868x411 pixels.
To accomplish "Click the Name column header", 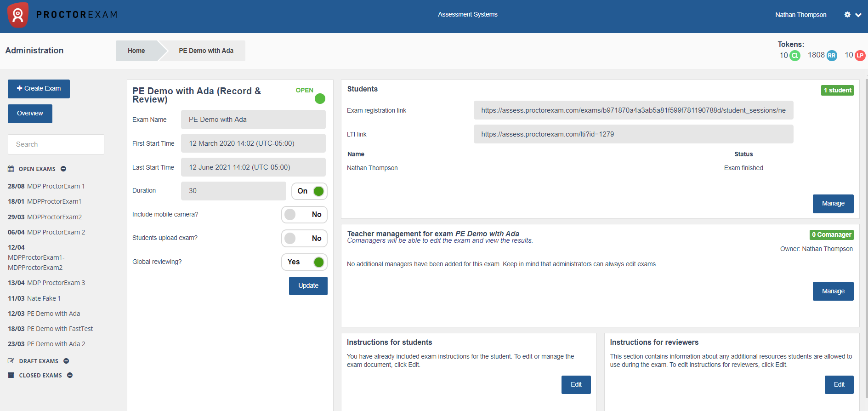I will 356,154.
